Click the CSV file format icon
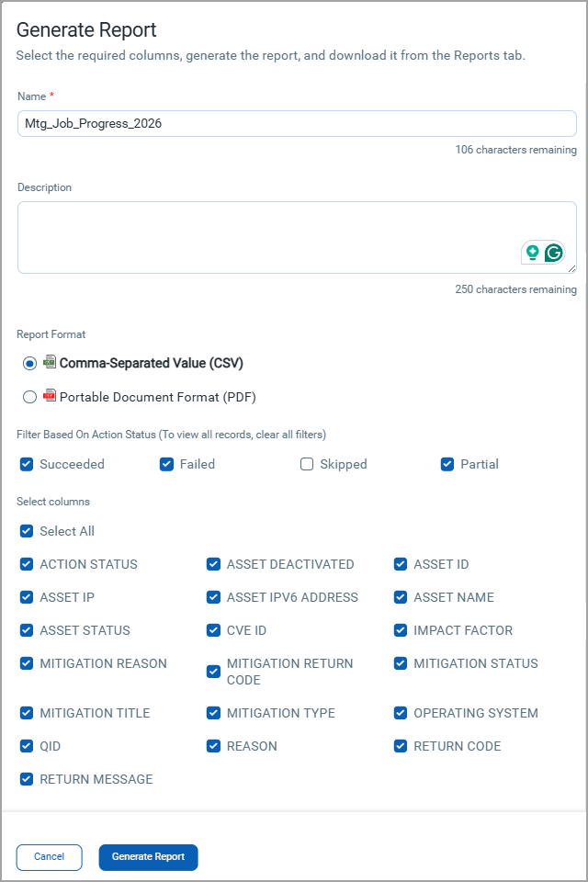This screenshot has width=588, height=882. pos(50,362)
